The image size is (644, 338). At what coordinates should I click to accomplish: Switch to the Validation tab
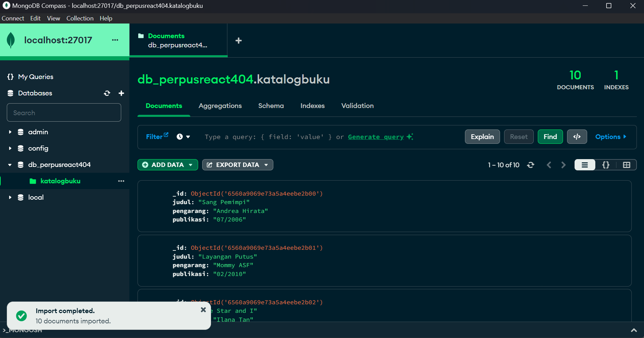[x=357, y=106]
